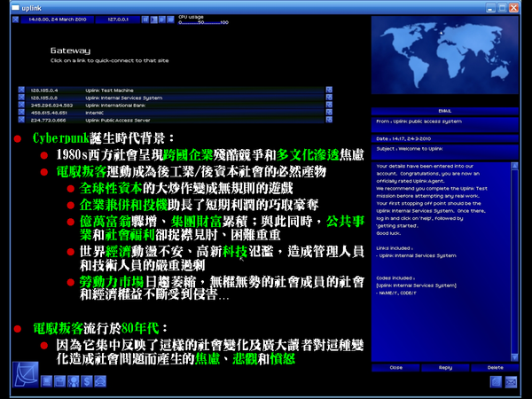
Task: Click the Date: 14:17, 24-3-2010 field
Action: coord(445,139)
